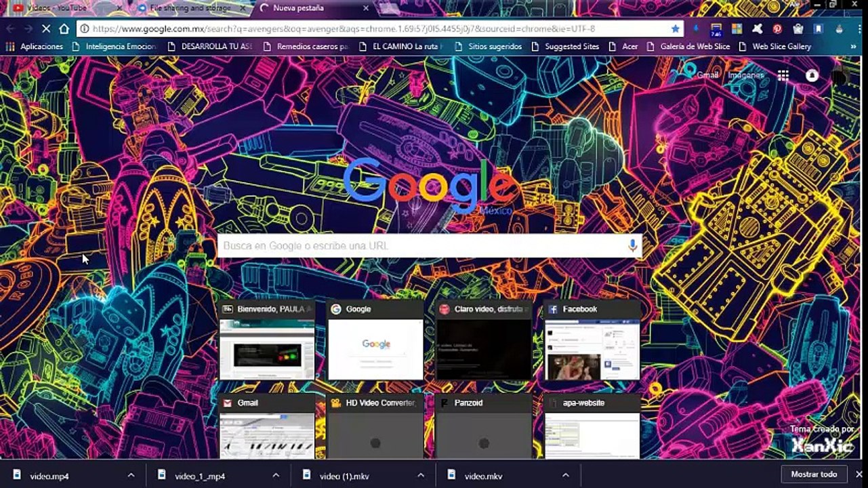The width and height of the screenshot is (868, 488).
Task: Bookmark this page with the star icon
Action: (675, 28)
